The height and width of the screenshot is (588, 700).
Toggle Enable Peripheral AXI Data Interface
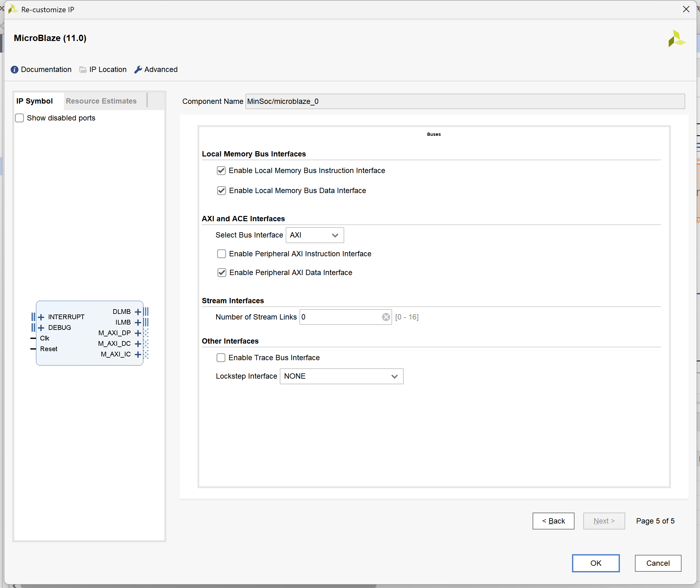tap(222, 273)
